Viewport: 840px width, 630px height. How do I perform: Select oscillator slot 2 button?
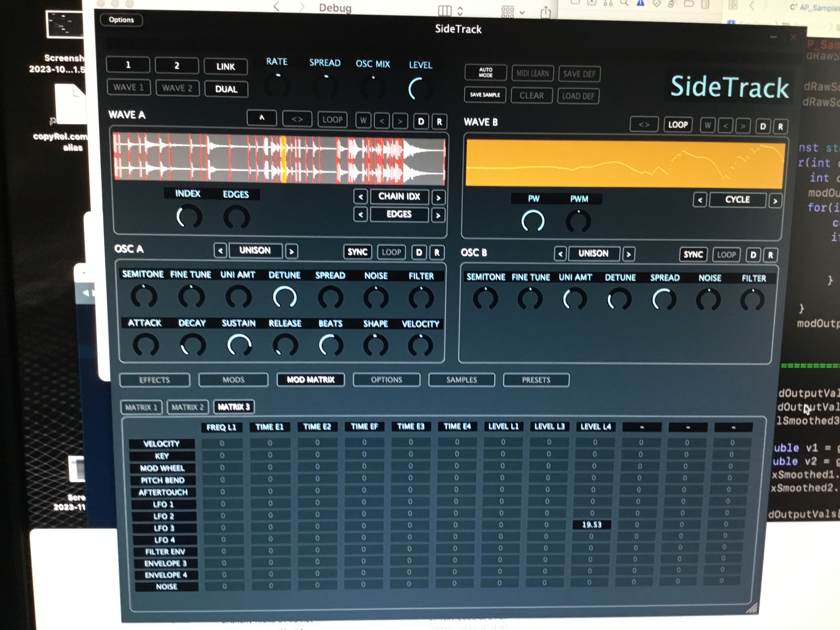(177, 66)
